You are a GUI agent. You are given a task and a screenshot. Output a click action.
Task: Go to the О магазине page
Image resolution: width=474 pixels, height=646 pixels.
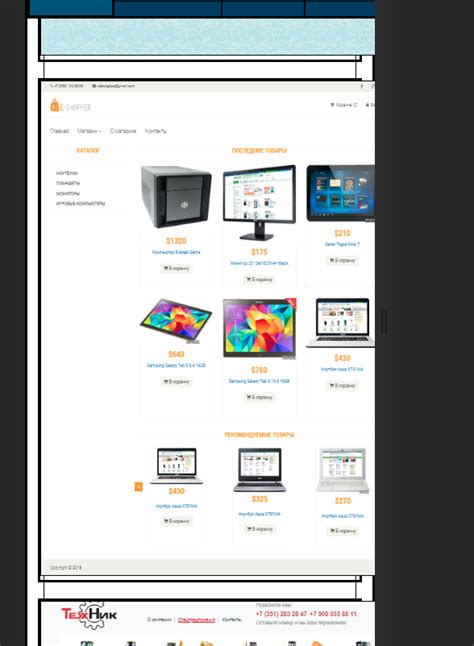[x=123, y=131]
